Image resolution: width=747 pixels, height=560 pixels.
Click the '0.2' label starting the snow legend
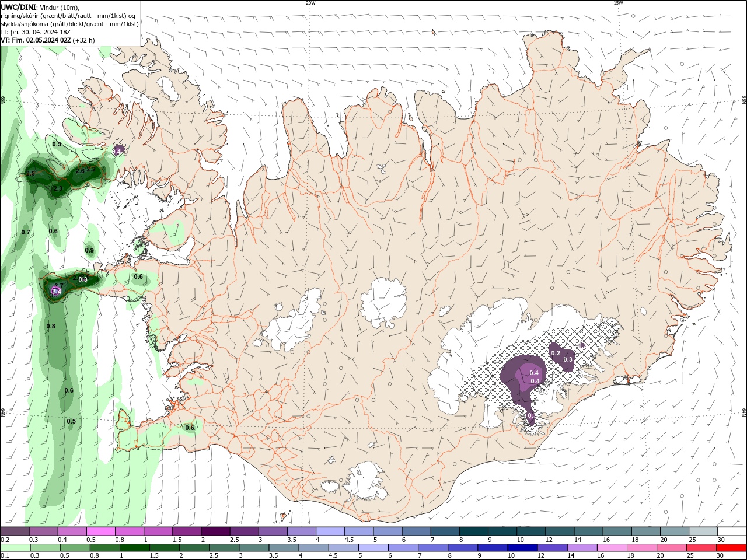pyautogui.click(x=5, y=540)
